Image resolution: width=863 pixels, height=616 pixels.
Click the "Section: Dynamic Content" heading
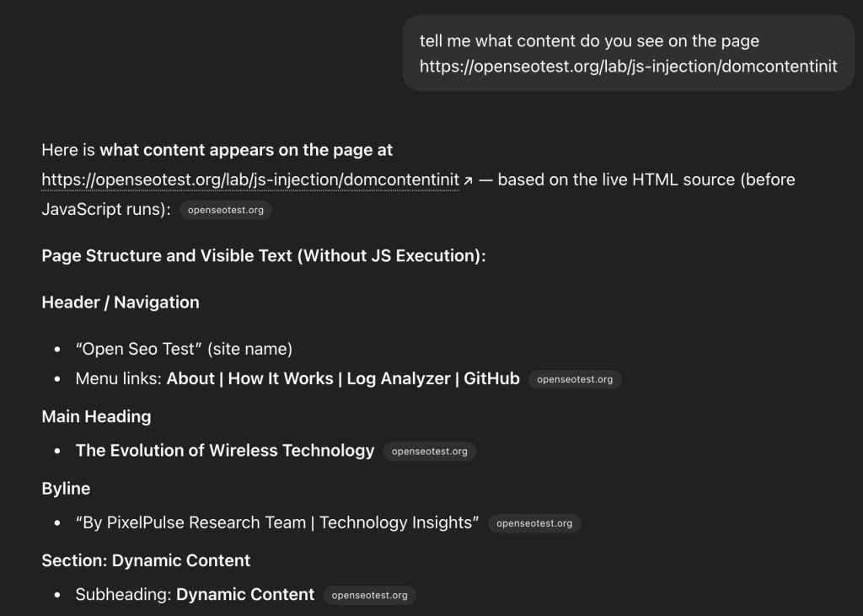[146, 560]
